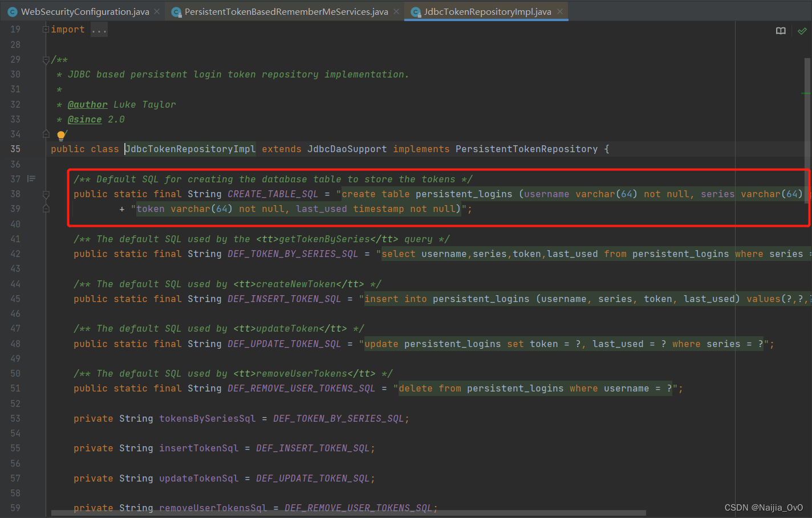Click the insertTokenSql field name

198,448
